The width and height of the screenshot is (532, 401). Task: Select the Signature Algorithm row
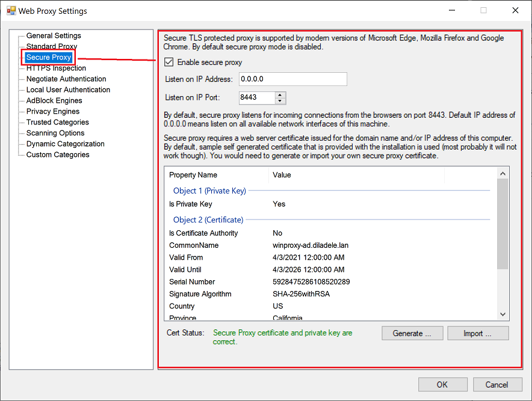pos(330,294)
